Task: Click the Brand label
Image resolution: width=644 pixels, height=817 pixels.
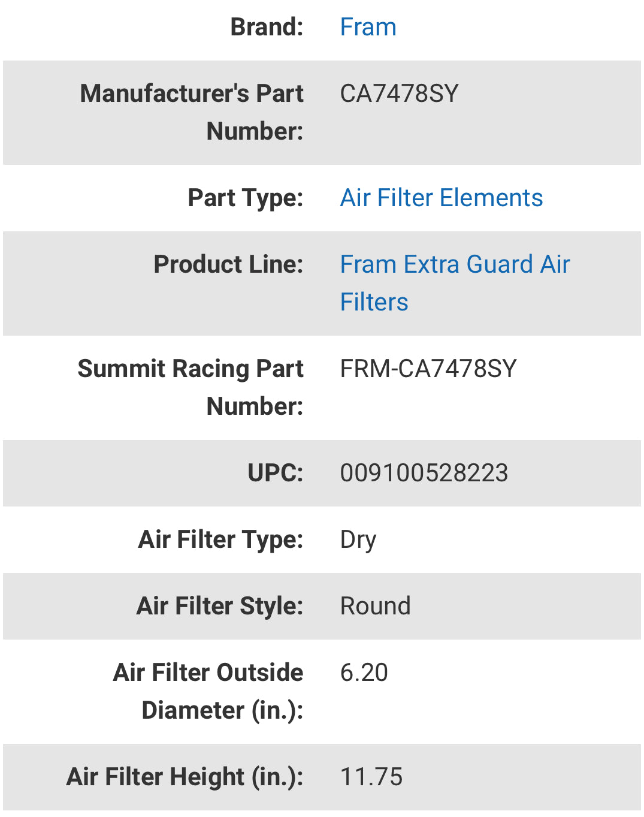Action: [267, 27]
